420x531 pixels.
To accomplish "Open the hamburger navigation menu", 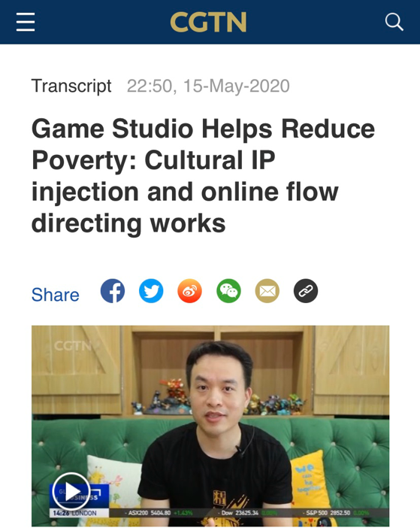I will point(26,22).
